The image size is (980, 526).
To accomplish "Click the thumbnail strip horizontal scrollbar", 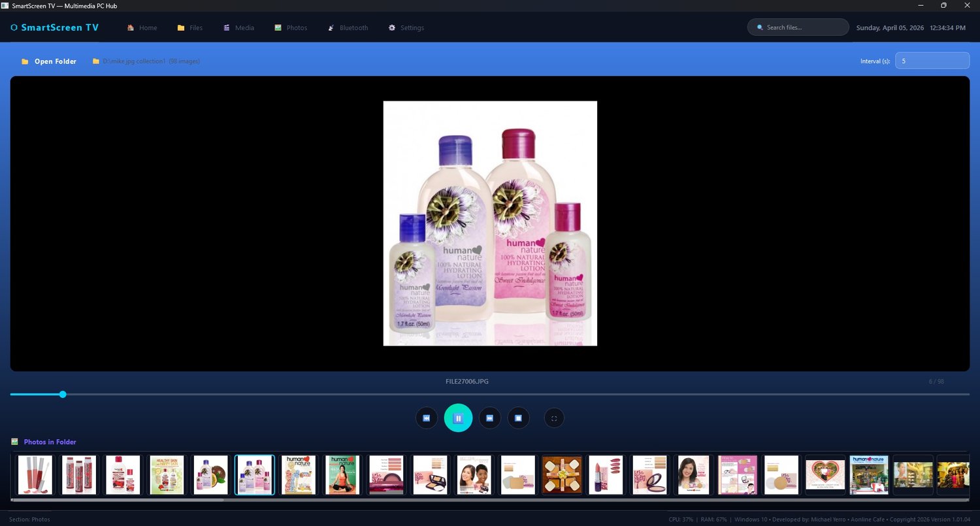I will [118, 500].
